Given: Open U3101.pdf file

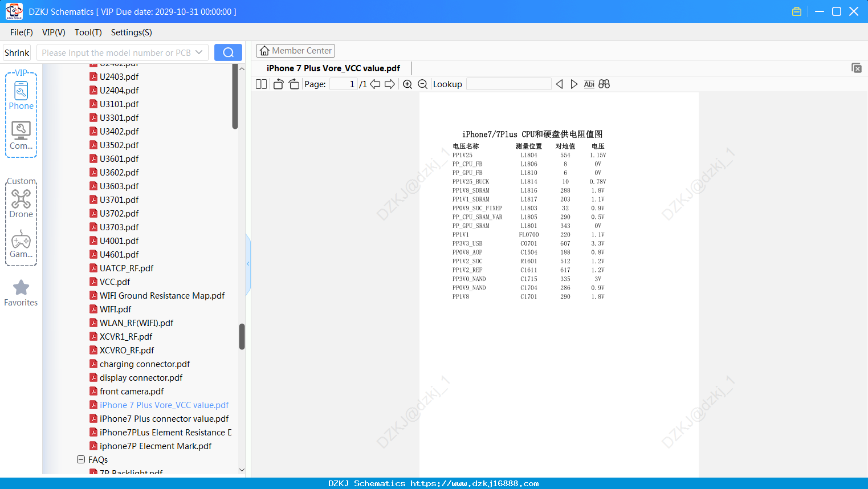Looking at the screenshot, I should (114, 104).
